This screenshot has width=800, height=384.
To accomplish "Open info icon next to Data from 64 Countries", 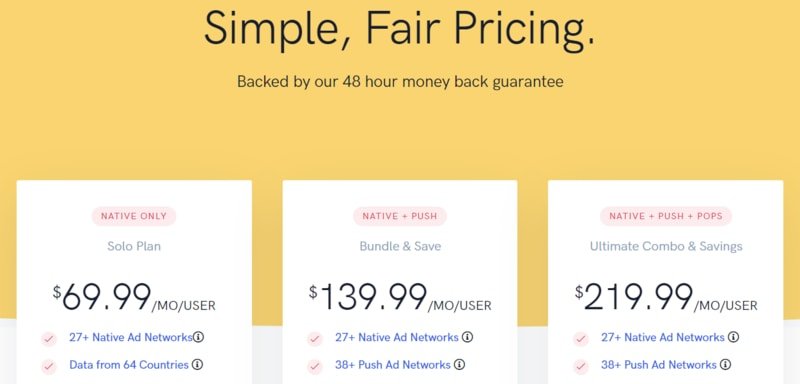I will [197, 365].
